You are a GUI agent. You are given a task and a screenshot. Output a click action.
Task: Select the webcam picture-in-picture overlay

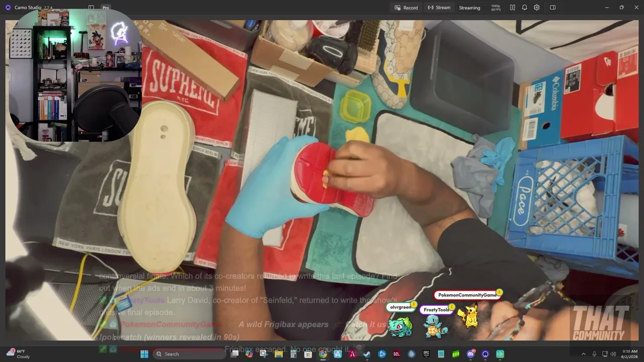[x=75, y=75]
